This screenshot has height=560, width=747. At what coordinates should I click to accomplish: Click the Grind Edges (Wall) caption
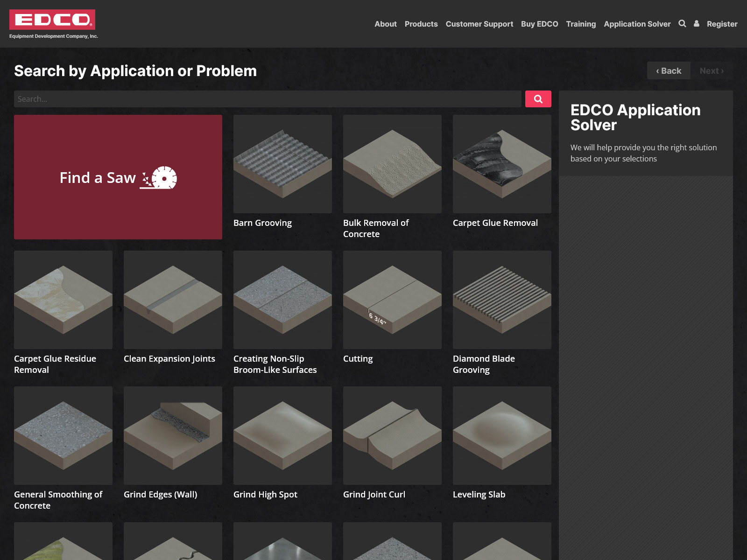pos(161,495)
